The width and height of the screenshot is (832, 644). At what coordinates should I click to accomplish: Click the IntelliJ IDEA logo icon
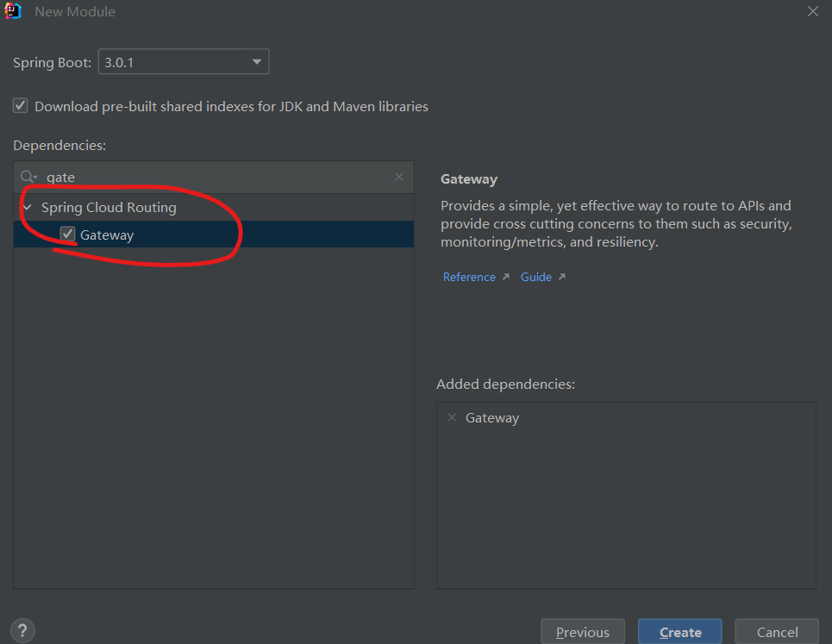point(13,10)
